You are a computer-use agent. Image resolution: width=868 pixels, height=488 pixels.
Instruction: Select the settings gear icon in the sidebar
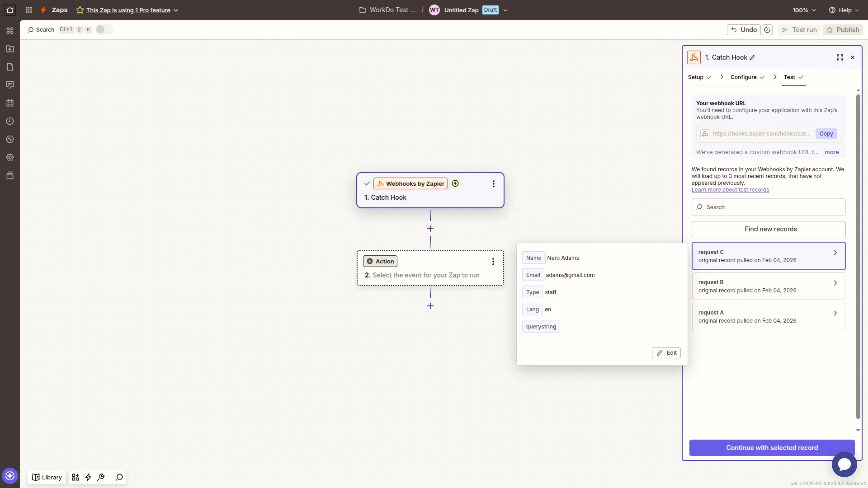pyautogui.click(x=9, y=157)
